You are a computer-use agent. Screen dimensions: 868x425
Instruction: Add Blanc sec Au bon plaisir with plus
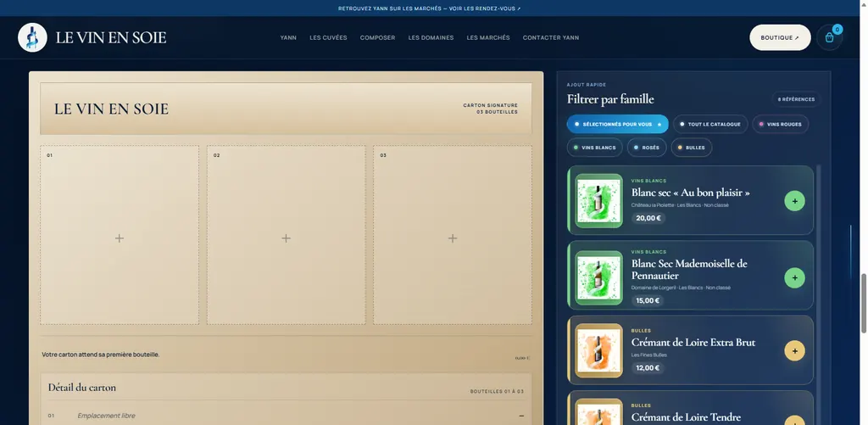tap(794, 201)
